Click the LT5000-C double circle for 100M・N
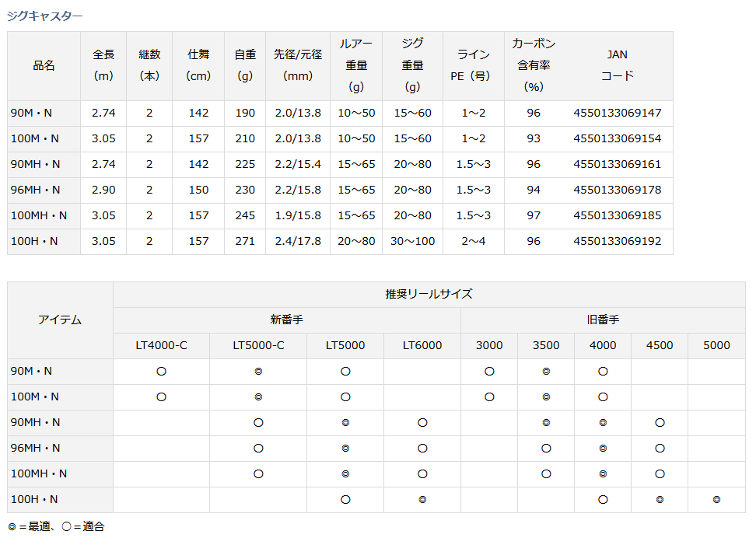 [258, 397]
